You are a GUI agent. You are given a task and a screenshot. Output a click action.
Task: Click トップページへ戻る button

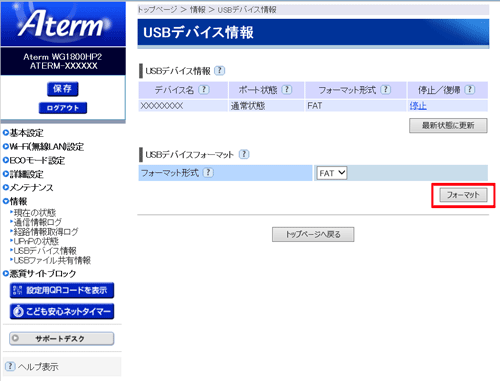(x=313, y=234)
